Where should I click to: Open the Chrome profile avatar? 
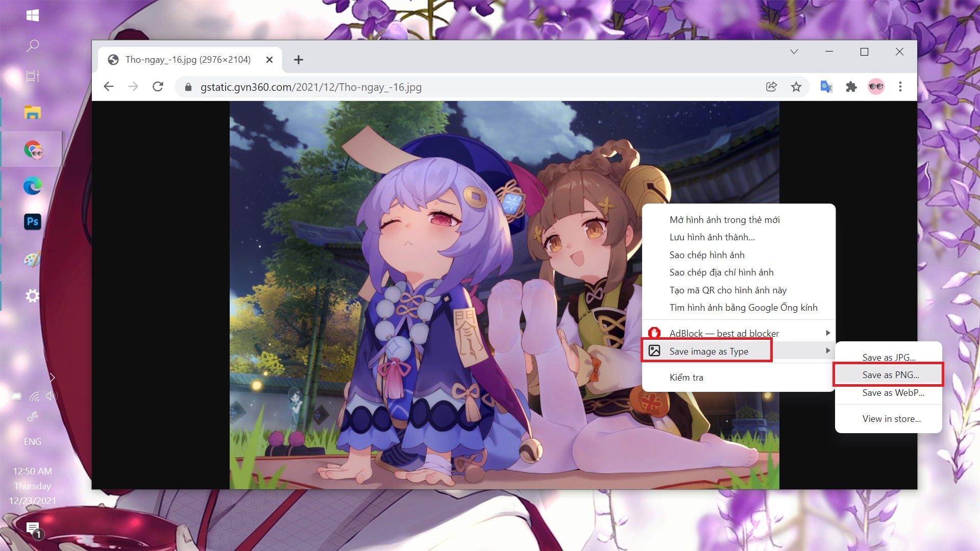876,87
